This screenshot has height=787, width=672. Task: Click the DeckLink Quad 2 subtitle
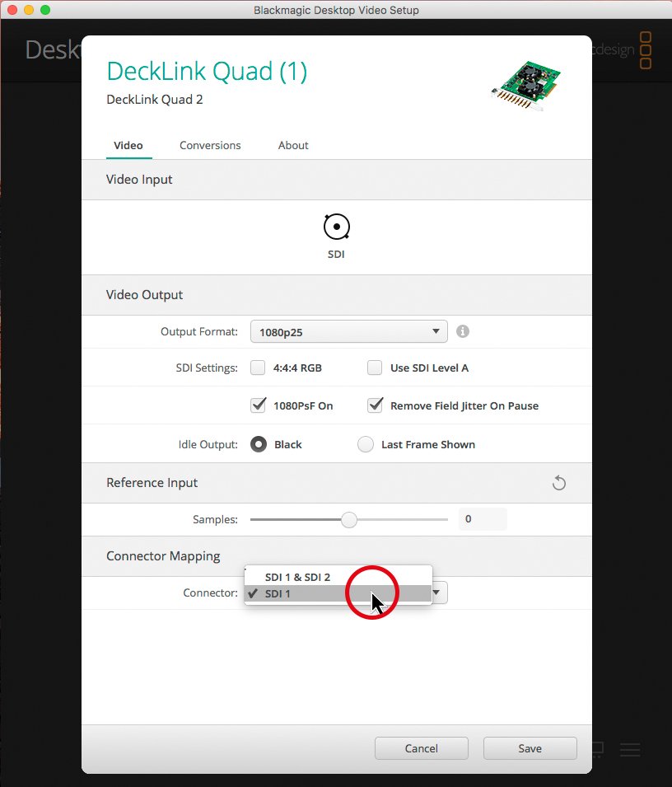click(155, 100)
